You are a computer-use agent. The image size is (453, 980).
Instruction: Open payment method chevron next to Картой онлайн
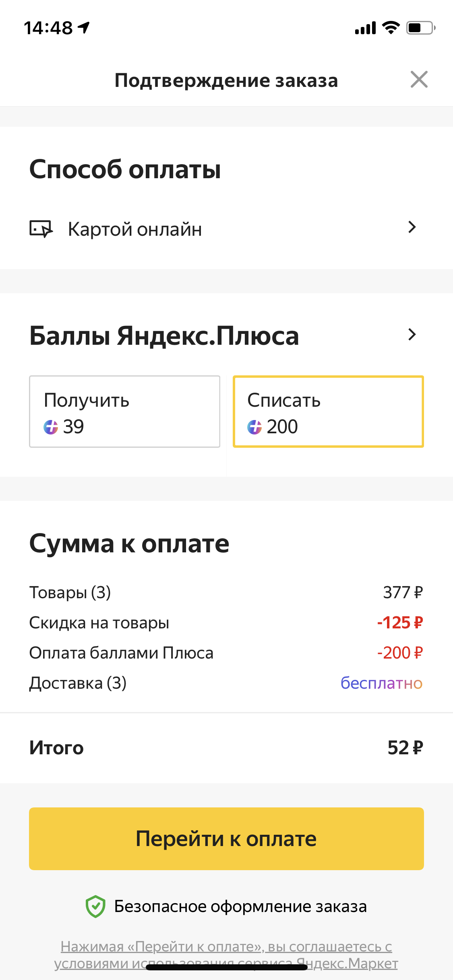[412, 227]
